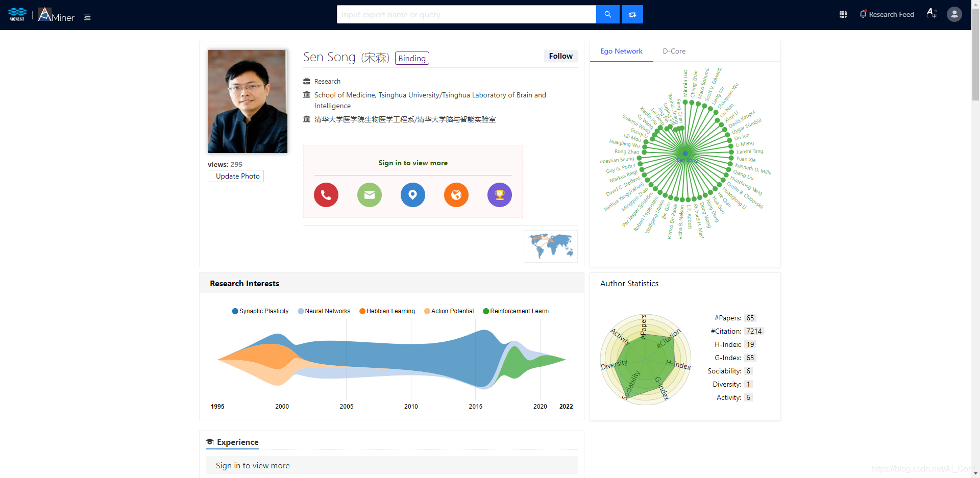Click in the expert name search field

(467, 14)
